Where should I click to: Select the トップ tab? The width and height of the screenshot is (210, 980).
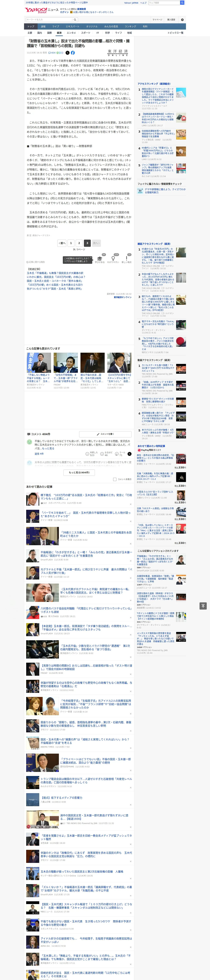[x=31, y=26]
